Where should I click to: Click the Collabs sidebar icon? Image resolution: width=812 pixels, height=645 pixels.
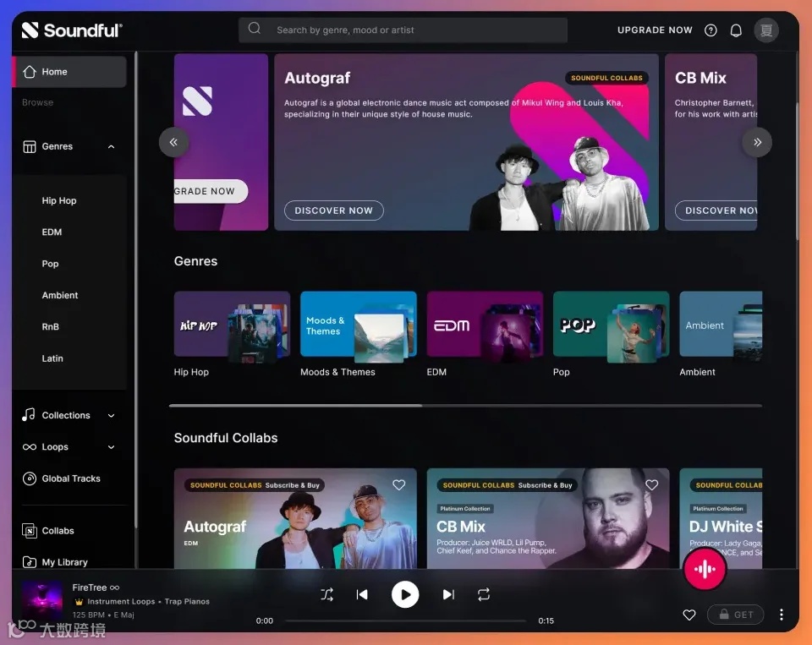click(30, 531)
